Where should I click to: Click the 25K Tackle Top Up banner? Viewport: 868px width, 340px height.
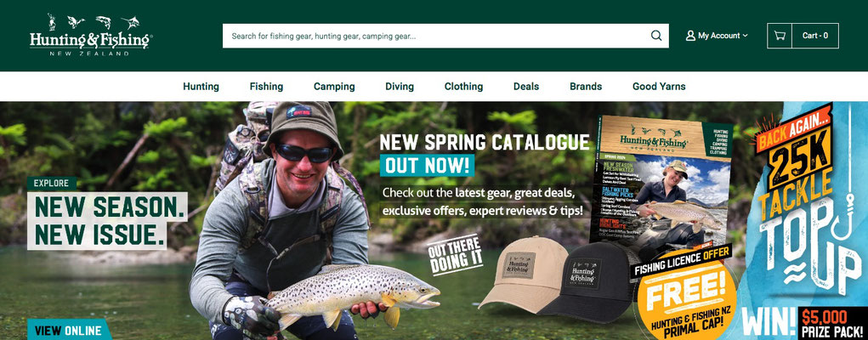click(806, 220)
